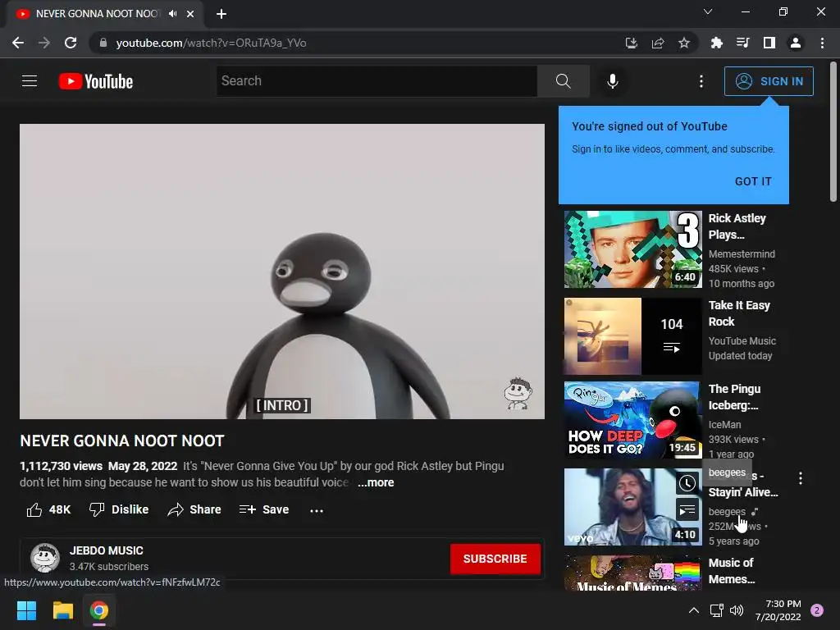The width and height of the screenshot is (840, 630).
Task: Open Rick Astley Plays video thumbnail
Action: point(632,249)
